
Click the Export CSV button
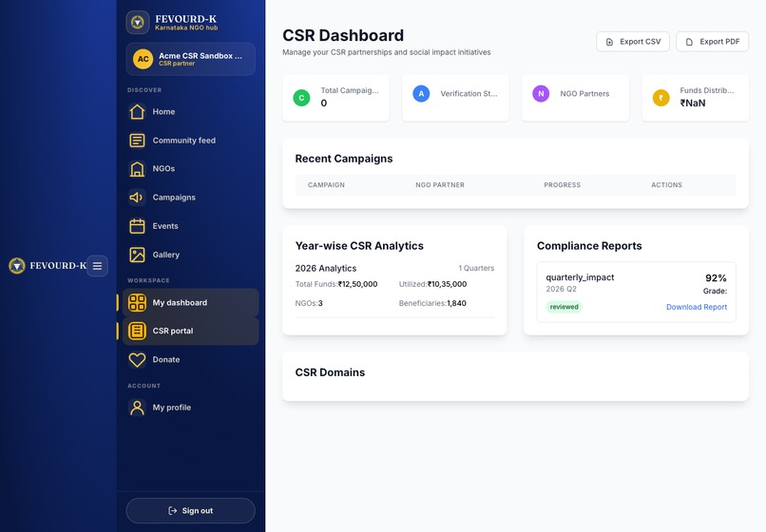point(633,42)
